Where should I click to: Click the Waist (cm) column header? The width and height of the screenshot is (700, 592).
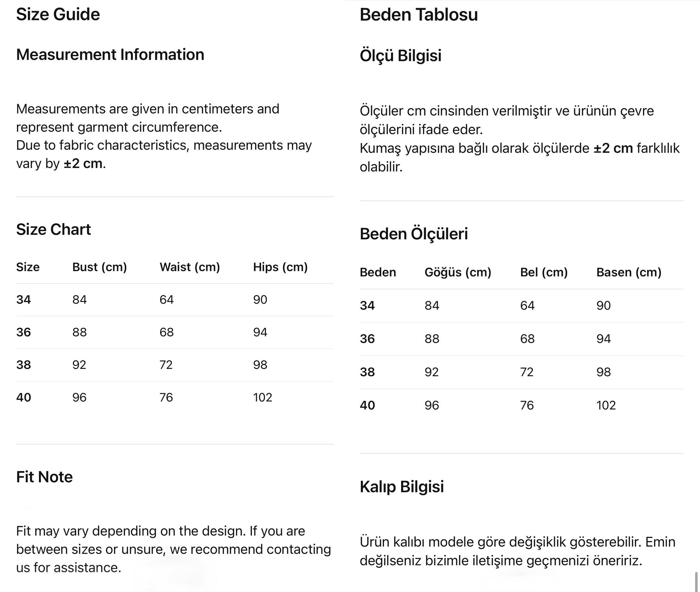coord(189,267)
